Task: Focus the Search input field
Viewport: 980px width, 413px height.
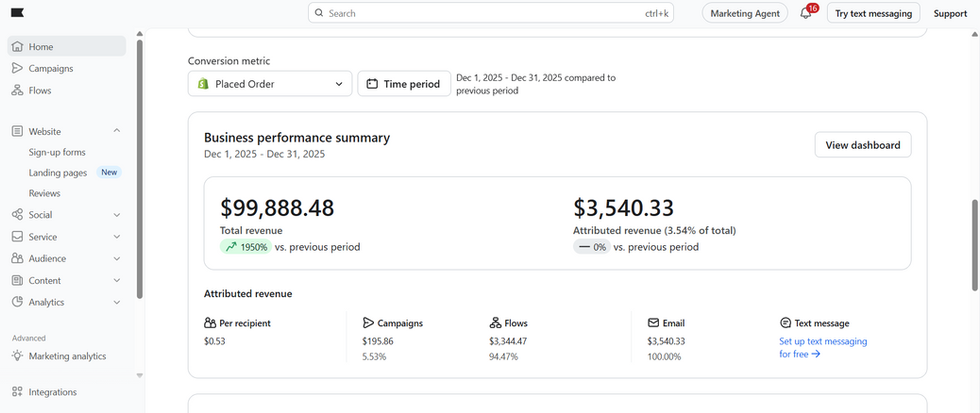Action: point(491,13)
